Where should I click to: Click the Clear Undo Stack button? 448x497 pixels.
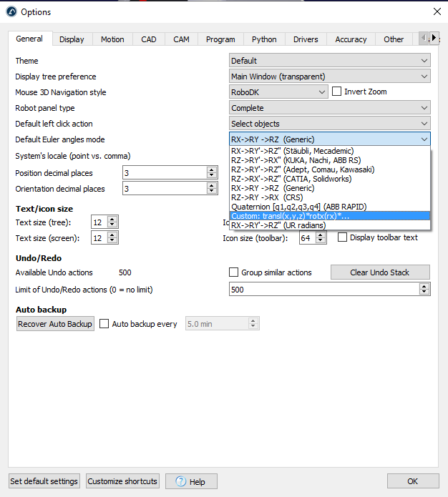(380, 272)
